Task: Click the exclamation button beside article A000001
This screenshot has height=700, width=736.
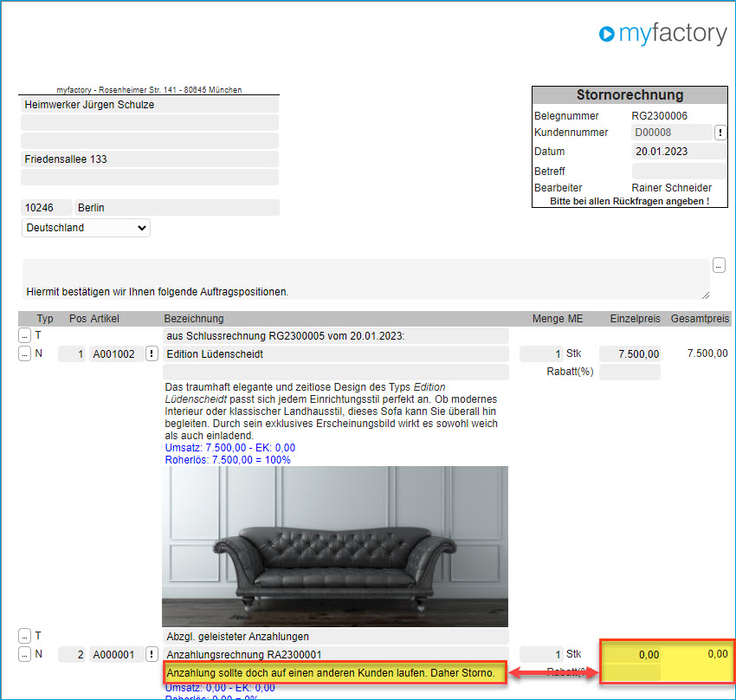Action: pyautogui.click(x=152, y=654)
